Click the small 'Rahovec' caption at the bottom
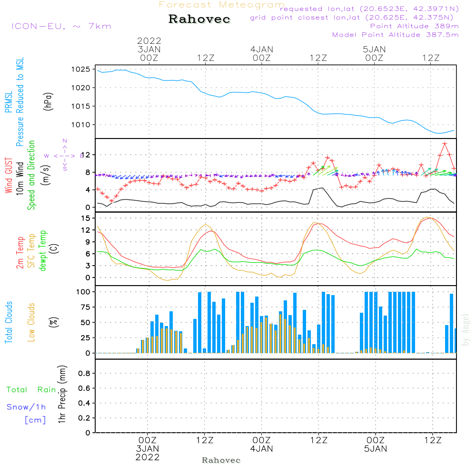476x476 pixels. pyautogui.click(x=221, y=460)
